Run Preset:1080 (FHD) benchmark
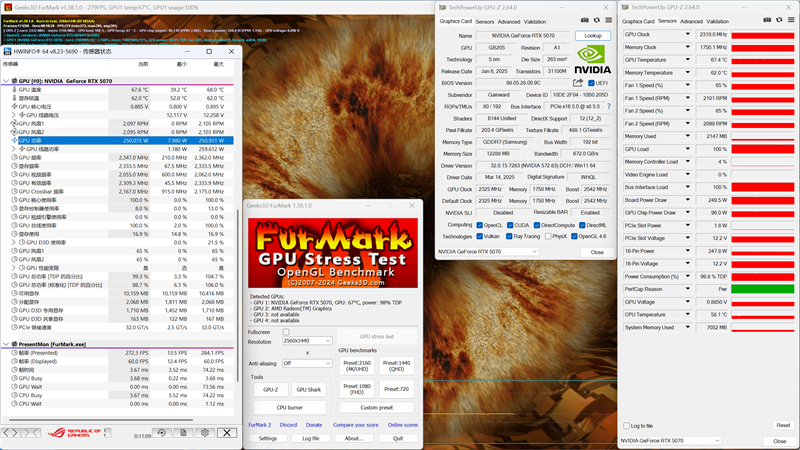 (x=357, y=389)
